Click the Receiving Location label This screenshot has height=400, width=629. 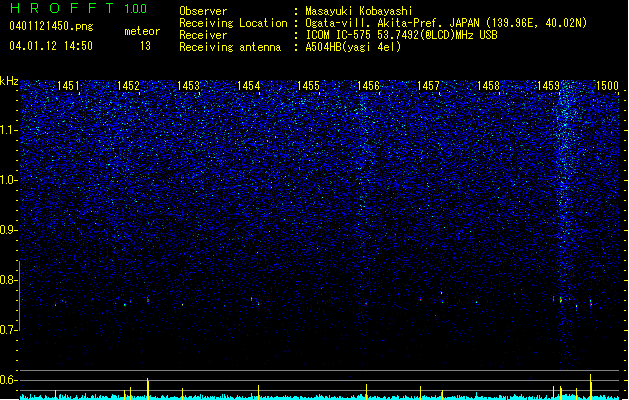[x=233, y=23]
